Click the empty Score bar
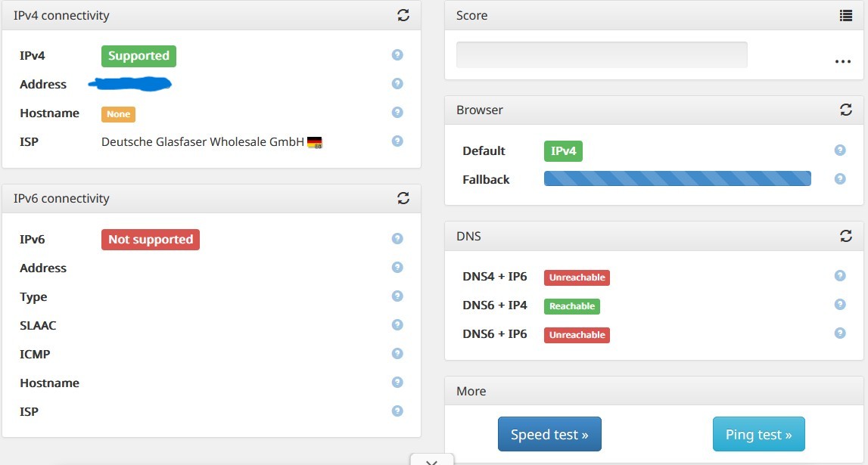Screen dimensions: 868x465 [x=602, y=55]
